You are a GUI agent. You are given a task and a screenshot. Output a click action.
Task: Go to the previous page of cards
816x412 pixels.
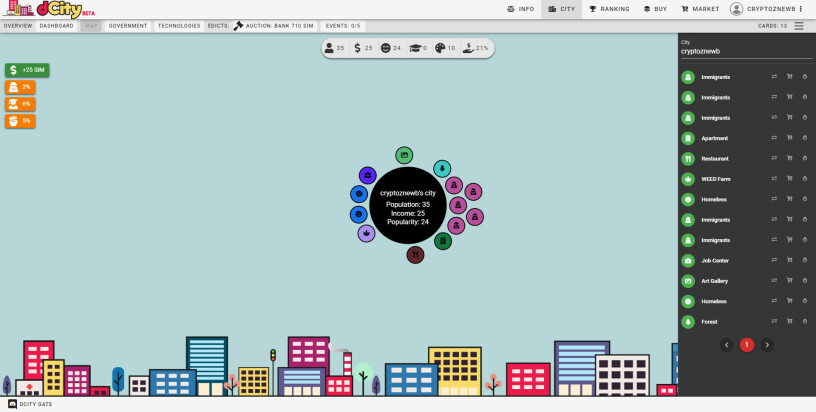pyautogui.click(x=727, y=345)
